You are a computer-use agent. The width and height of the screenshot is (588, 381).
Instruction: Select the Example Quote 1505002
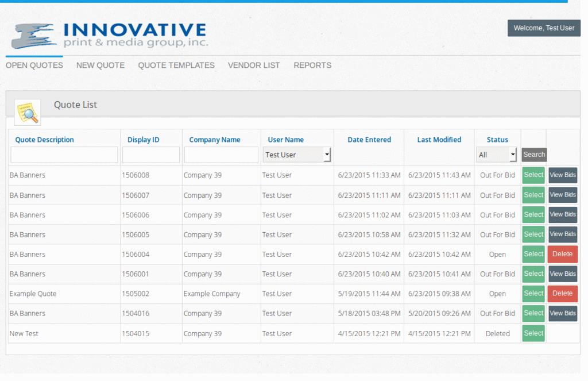click(x=533, y=294)
